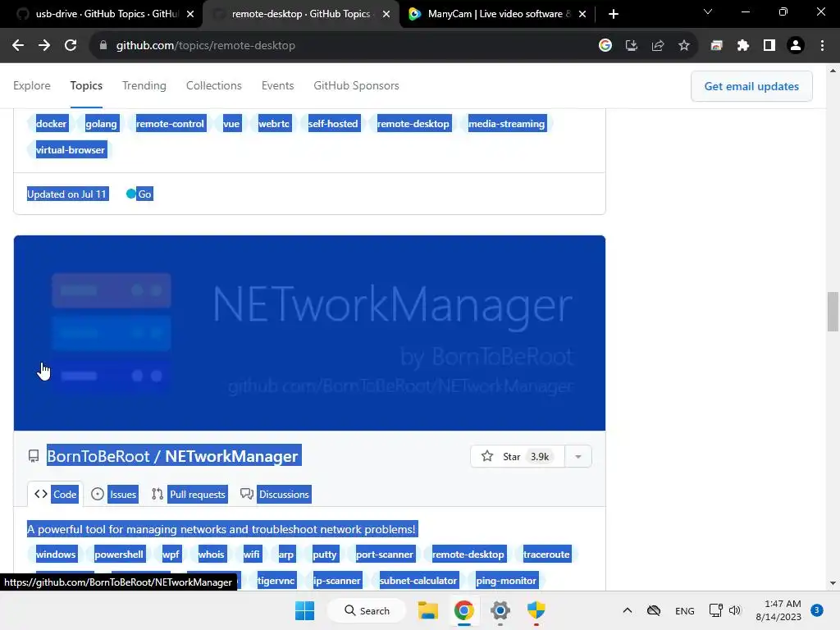The image size is (840, 630).
Task: Open a new browser tab
Action: point(614,14)
